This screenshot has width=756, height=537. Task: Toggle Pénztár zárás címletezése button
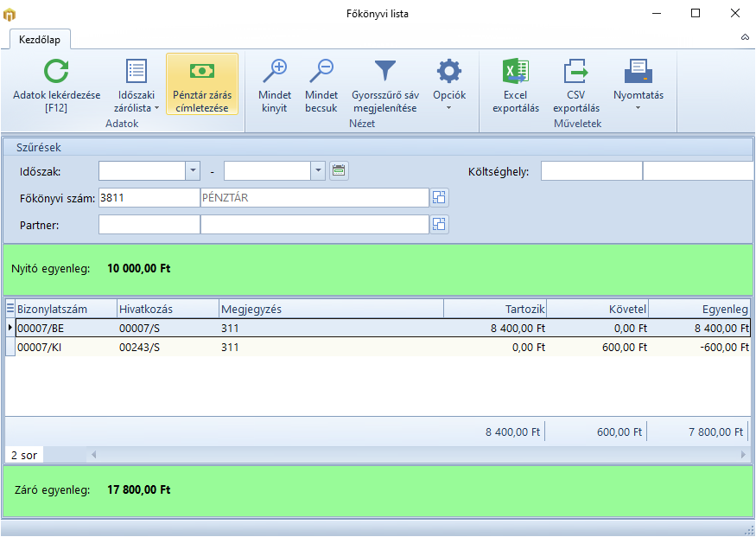tap(201, 85)
